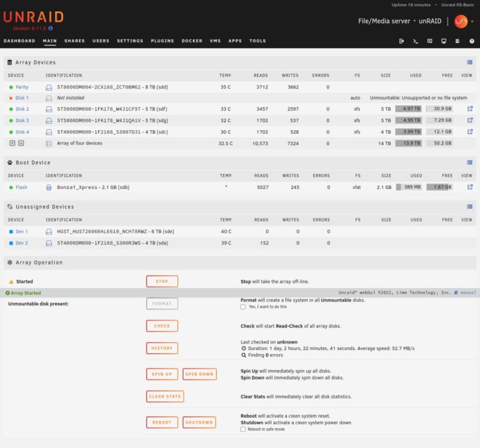Tick 'Yes, I want to do this' checkbox

pos(243,306)
